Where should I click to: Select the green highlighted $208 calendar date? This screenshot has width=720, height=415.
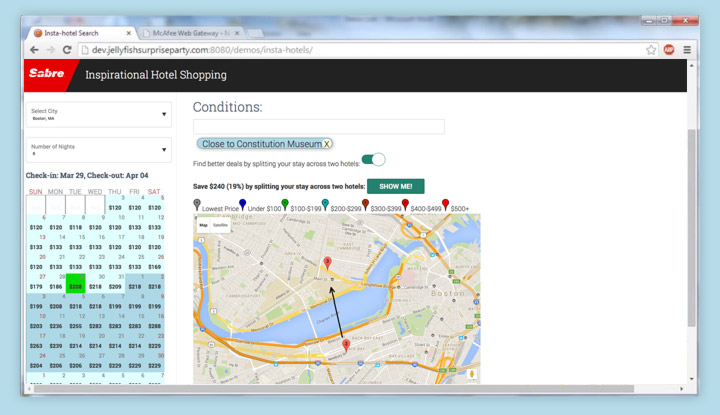tap(76, 283)
